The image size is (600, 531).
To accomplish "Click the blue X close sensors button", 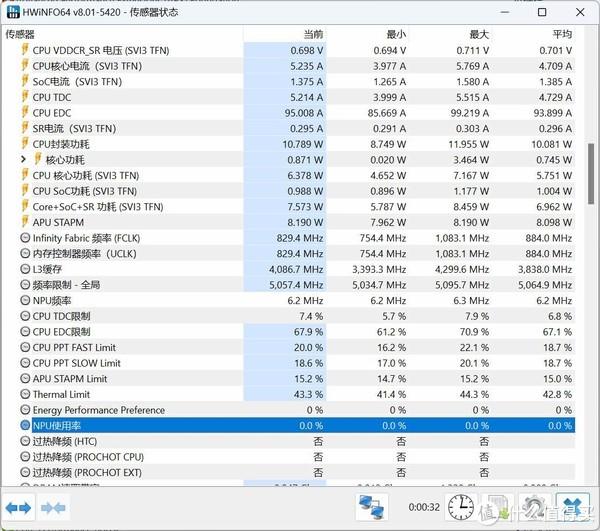I will coord(572,507).
